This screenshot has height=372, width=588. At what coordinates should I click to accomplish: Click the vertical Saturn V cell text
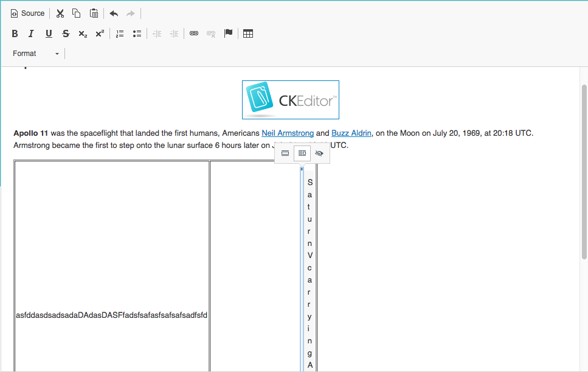(310, 274)
